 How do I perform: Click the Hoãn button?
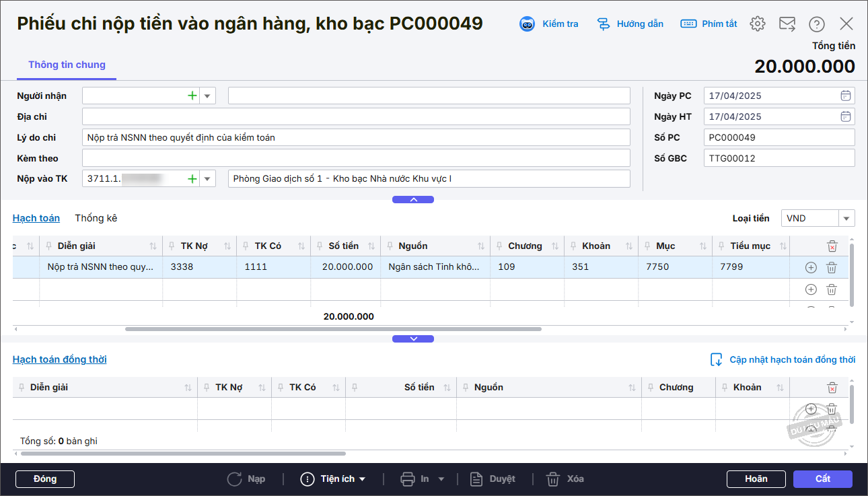click(x=756, y=479)
